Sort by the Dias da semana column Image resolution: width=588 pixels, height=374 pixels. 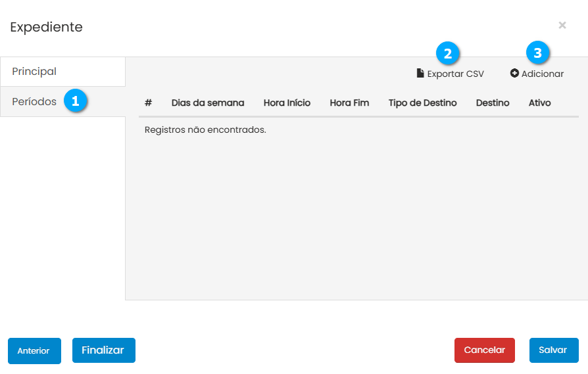[208, 103]
